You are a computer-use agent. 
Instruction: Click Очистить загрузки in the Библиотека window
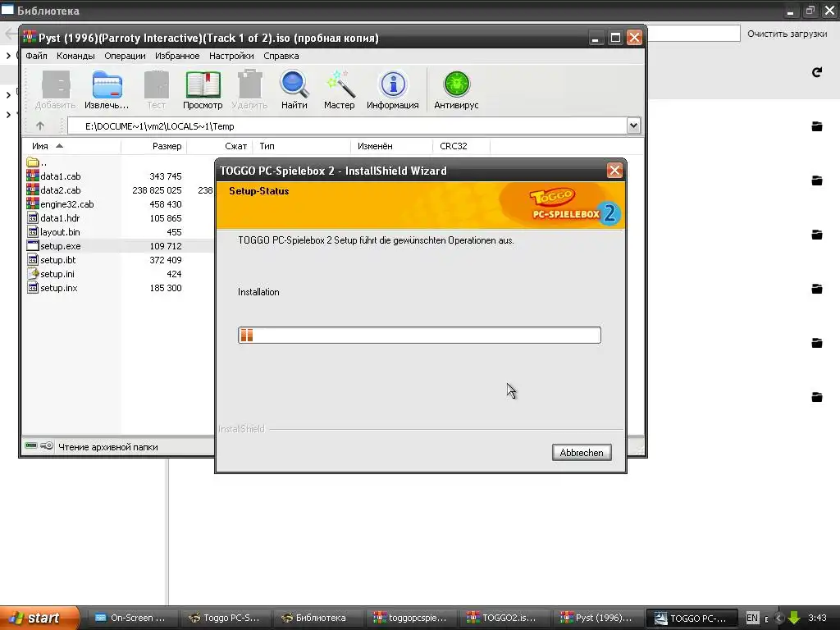787,34
